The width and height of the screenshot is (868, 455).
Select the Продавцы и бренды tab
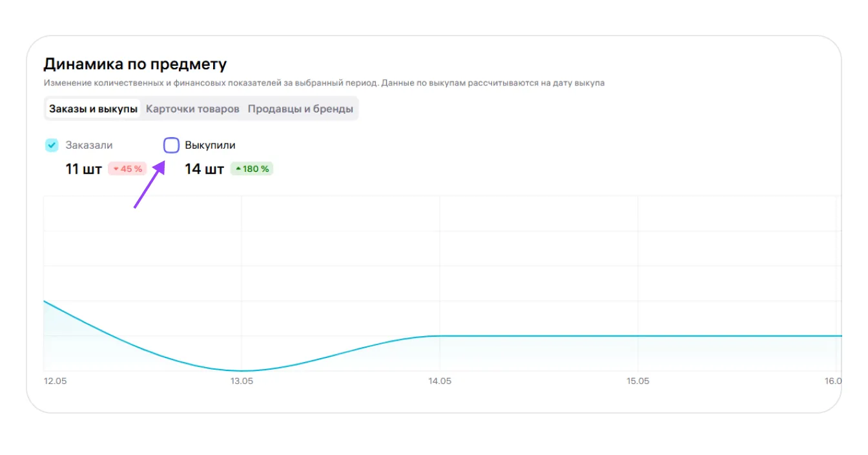(x=300, y=109)
